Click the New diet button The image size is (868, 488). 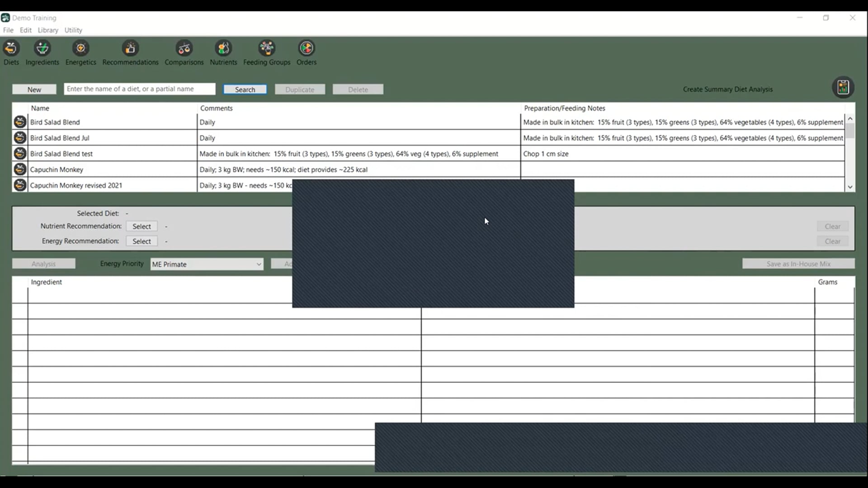[x=34, y=89]
